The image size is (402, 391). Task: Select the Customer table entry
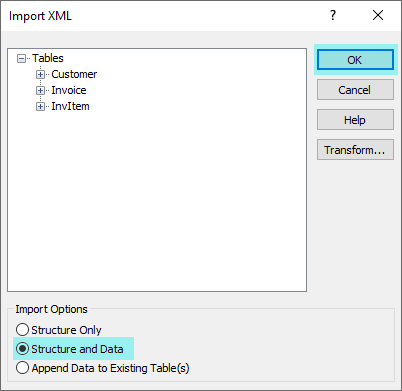pyautogui.click(x=74, y=74)
